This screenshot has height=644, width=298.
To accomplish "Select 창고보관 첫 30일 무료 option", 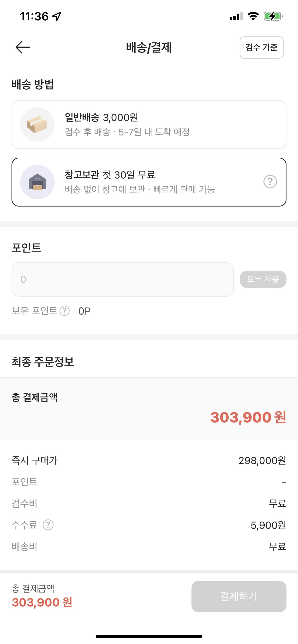I will pyautogui.click(x=149, y=182).
